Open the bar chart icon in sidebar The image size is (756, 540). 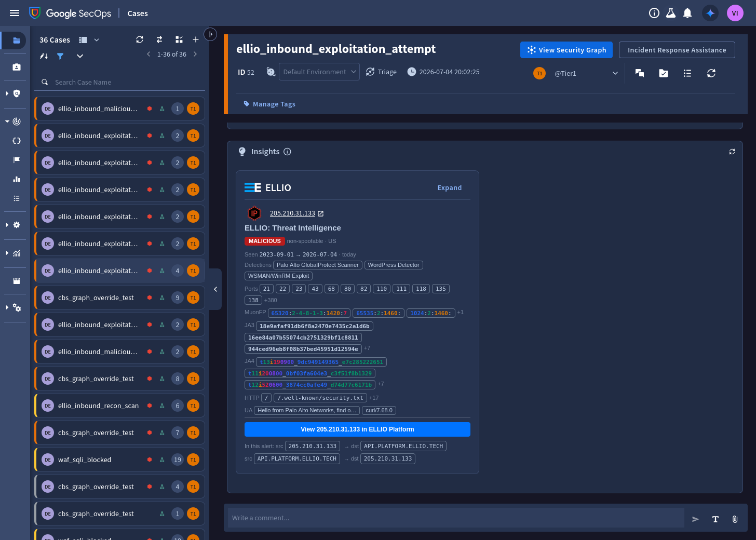(17, 179)
